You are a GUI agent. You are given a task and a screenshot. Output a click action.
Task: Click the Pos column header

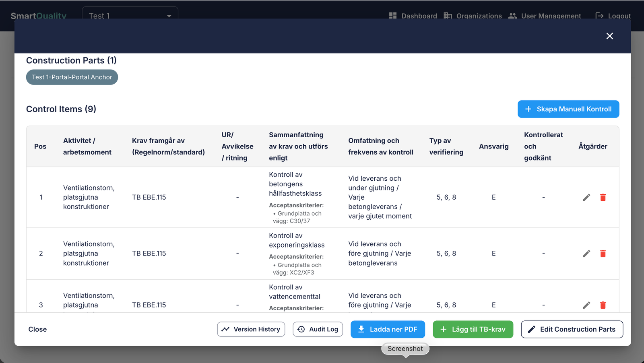pos(40,146)
